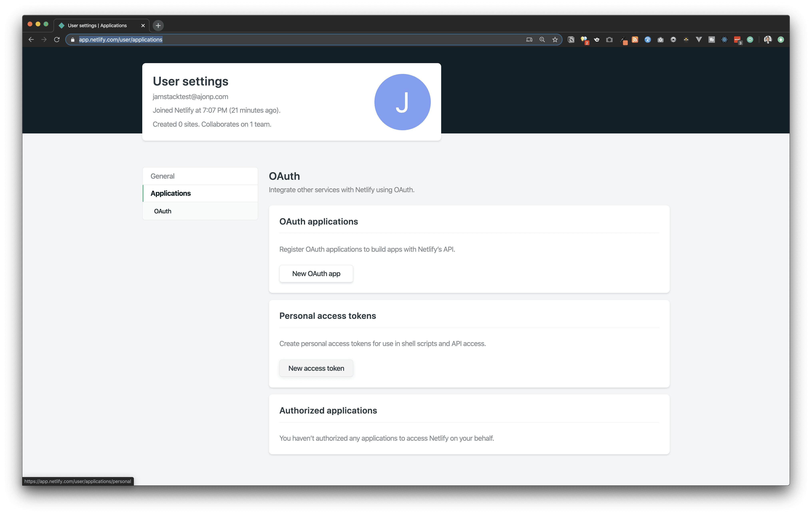The height and width of the screenshot is (515, 812).
Task: Click the Personal access tokens heading
Action: tap(327, 316)
